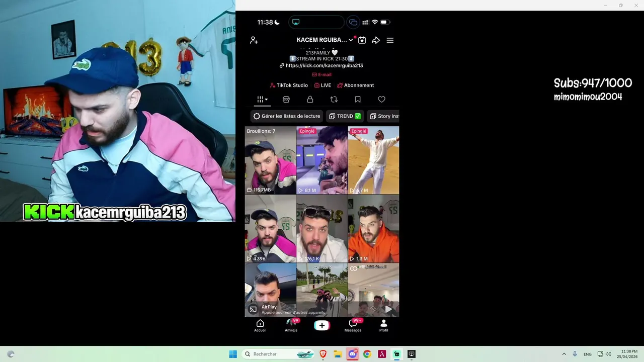Tap the AirPlay banner

(x=322, y=309)
